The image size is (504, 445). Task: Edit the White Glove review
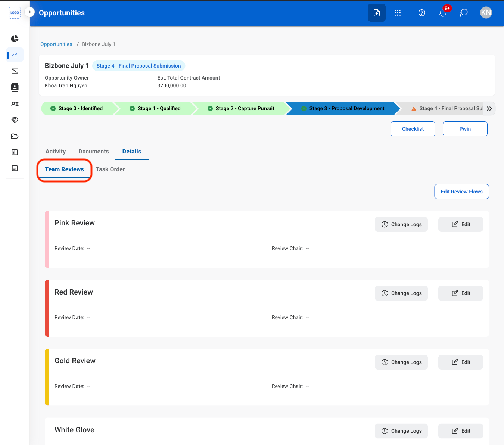pyautogui.click(x=461, y=431)
